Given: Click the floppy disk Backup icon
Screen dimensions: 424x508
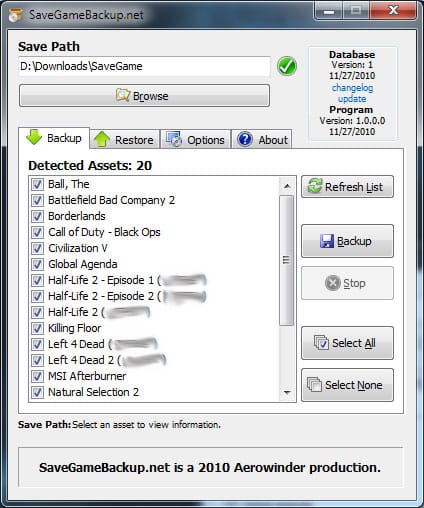Looking at the screenshot, I should (327, 241).
